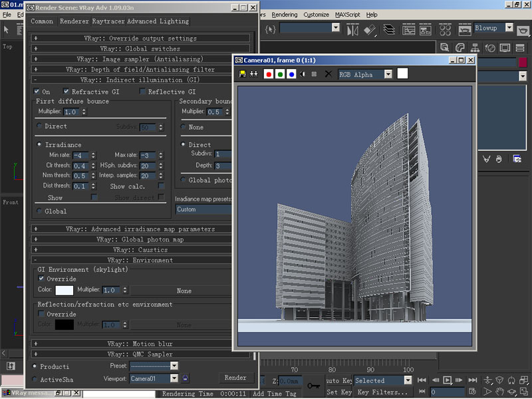Click the Quick Render teapot icon

coord(523,31)
